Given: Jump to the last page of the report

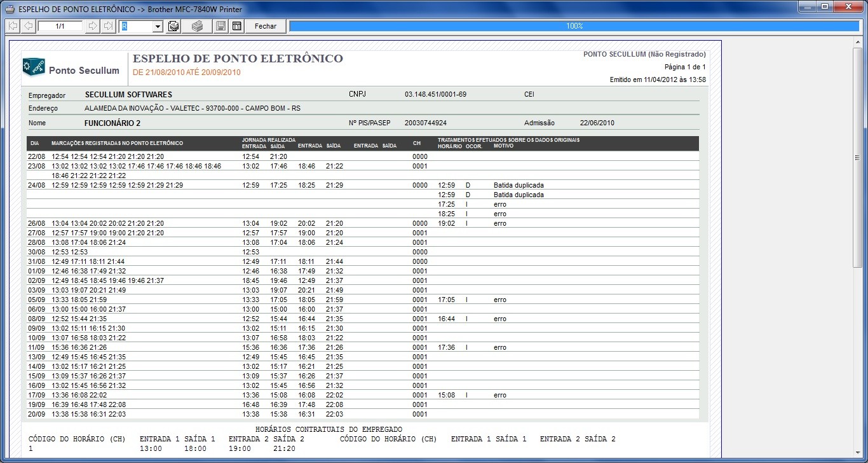Looking at the screenshot, I should tap(108, 26).
